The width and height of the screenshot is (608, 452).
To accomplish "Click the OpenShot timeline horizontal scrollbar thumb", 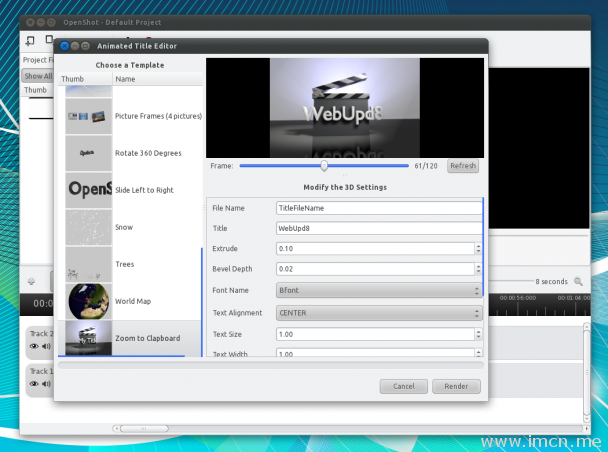I will click(144, 428).
